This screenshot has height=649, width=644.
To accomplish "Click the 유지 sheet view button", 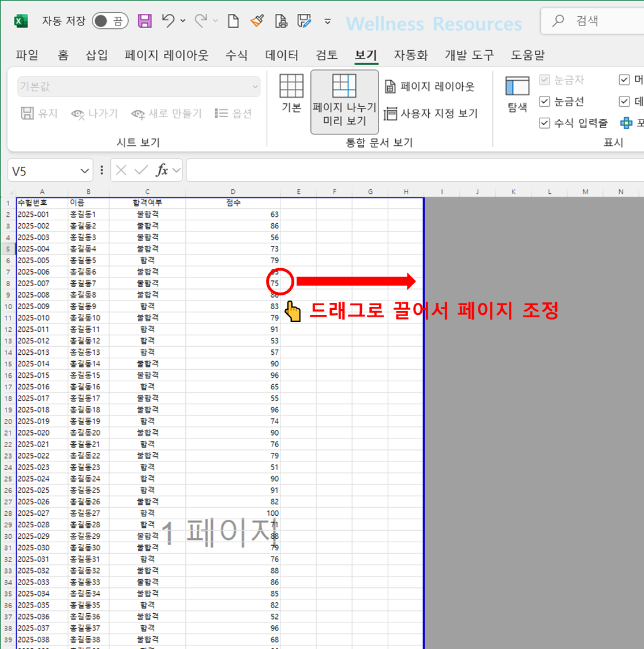I will point(39,113).
